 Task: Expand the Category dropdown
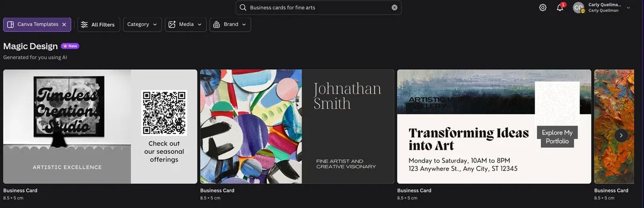coord(142,25)
